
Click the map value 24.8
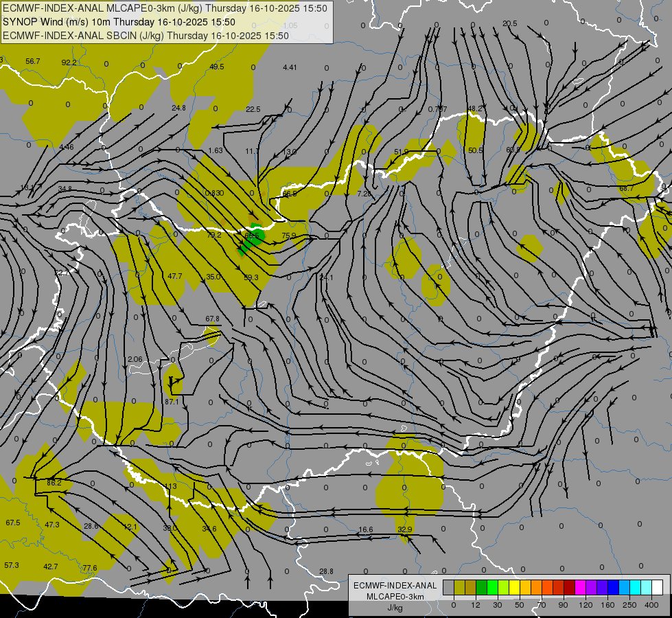[x=178, y=108]
